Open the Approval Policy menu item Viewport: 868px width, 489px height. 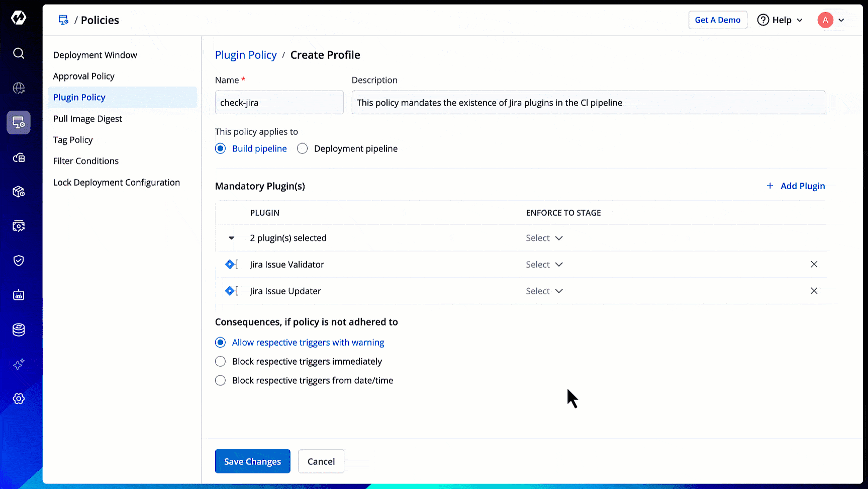tap(84, 76)
